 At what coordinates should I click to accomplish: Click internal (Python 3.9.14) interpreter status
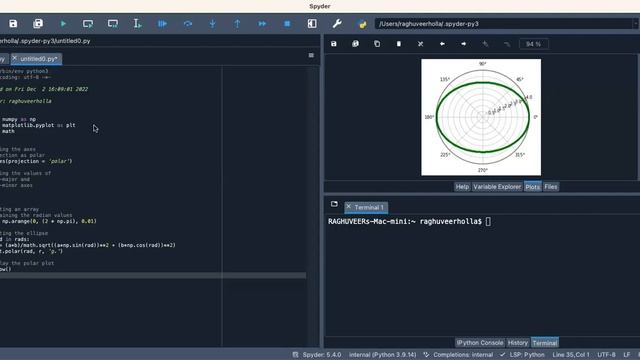pos(382,355)
